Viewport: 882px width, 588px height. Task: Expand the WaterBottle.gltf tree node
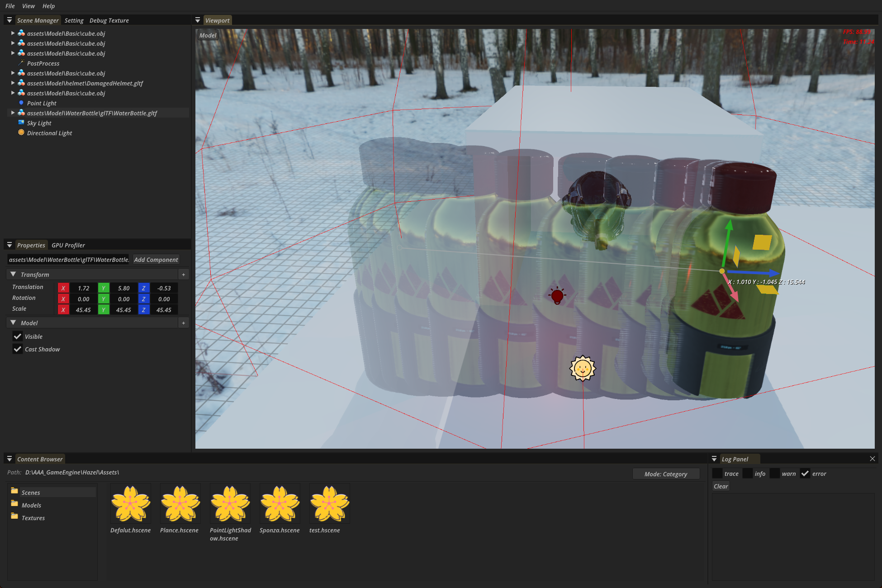click(x=13, y=113)
